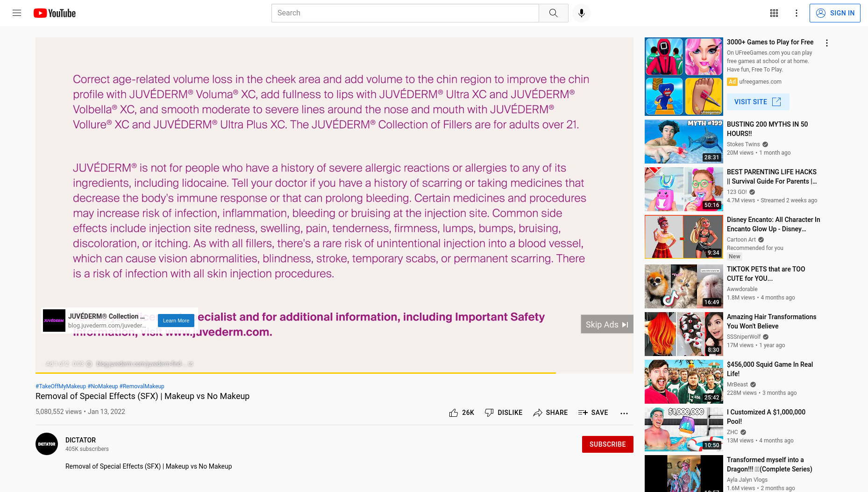The width and height of the screenshot is (868, 492).
Task: Click the MrBeast channel name
Action: [x=737, y=385]
